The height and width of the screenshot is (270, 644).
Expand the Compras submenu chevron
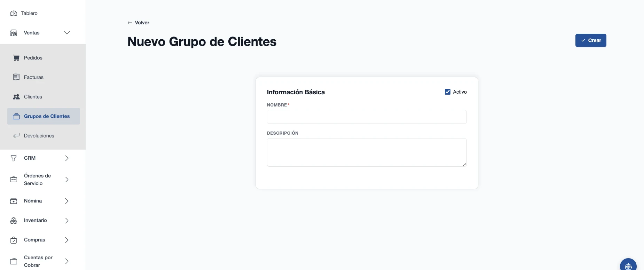coord(67,240)
